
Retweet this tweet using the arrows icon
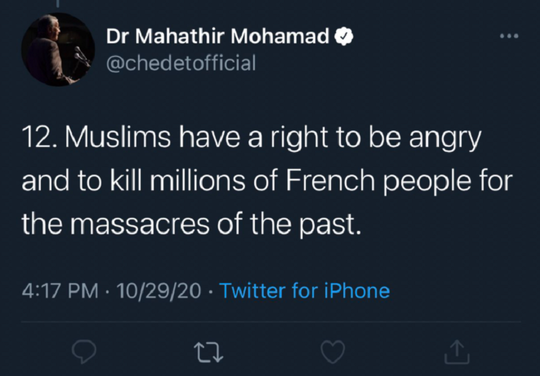[x=208, y=352]
